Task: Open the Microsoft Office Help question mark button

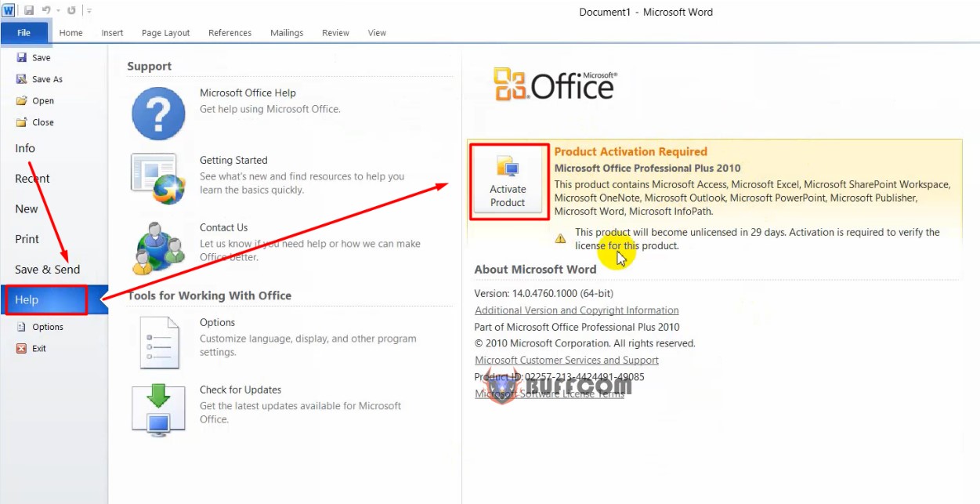Action: click(158, 114)
